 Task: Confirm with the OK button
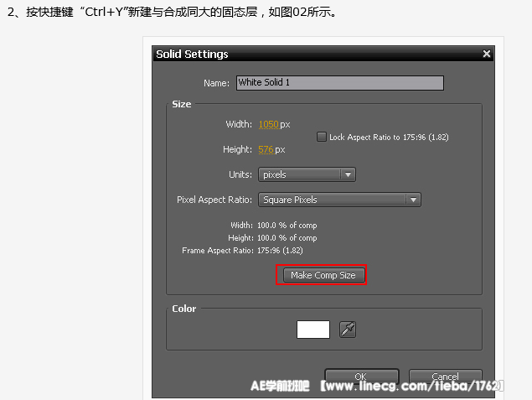click(361, 377)
